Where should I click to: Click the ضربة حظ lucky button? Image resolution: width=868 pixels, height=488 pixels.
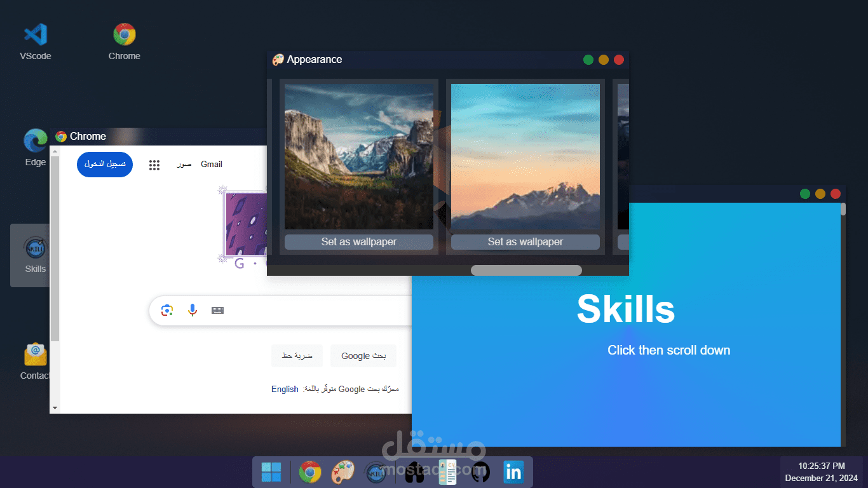(297, 356)
